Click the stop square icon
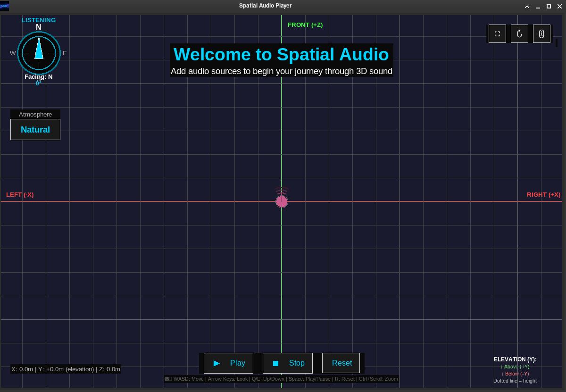 (x=276, y=363)
